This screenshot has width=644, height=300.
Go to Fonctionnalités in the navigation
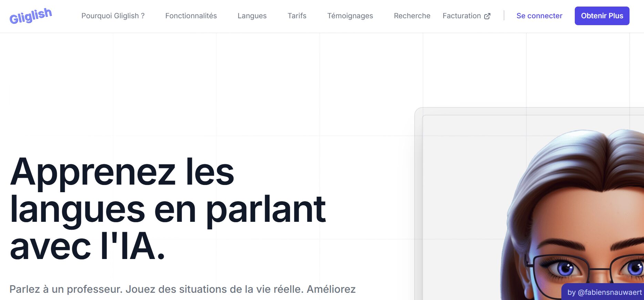coord(191,16)
